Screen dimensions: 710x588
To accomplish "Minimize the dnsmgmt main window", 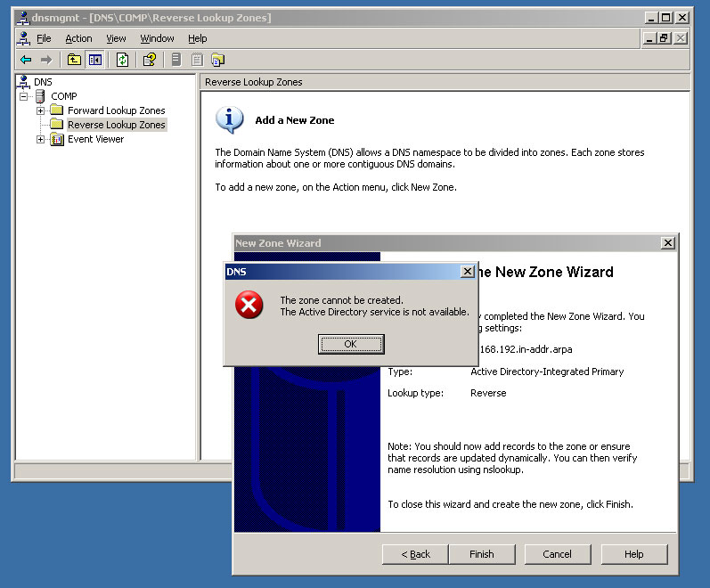I will tap(651, 18).
